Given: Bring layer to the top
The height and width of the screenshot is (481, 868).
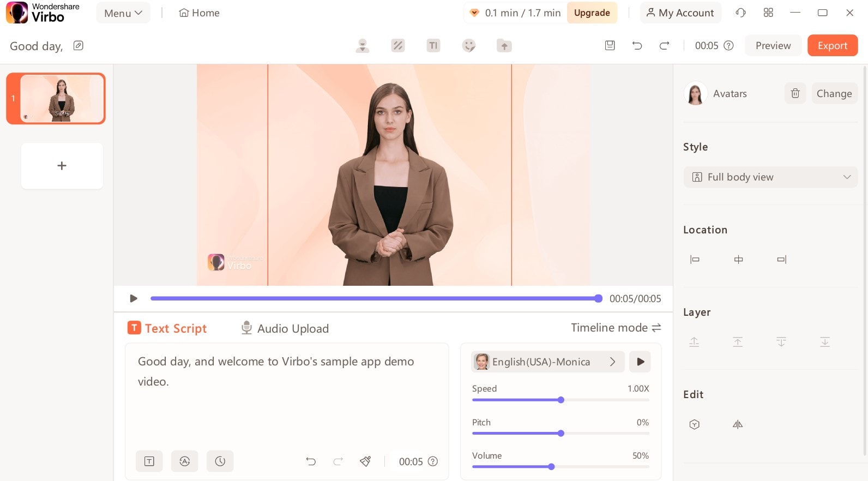Looking at the screenshot, I should coord(738,342).
